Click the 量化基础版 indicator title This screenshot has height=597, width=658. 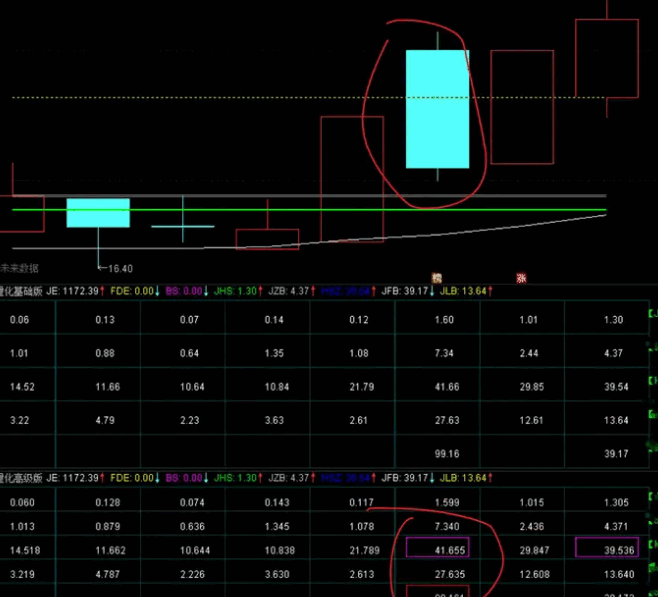tap(21, 291)
